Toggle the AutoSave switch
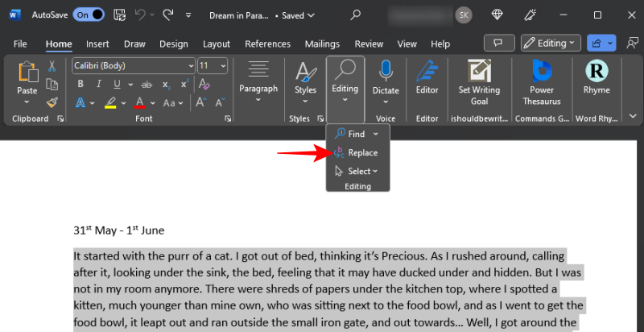The width and height of the screenshot is (644, 332). [88, 15]
